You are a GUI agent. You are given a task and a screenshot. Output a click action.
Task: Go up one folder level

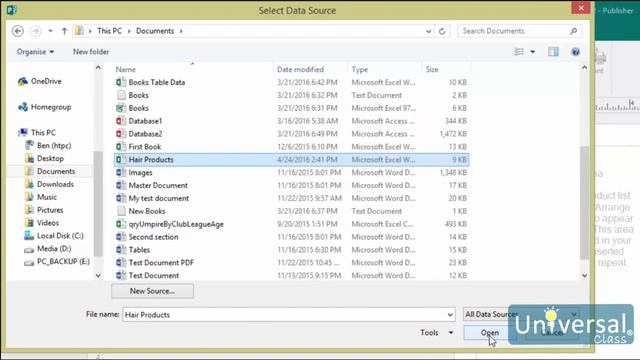click(64, 31)
